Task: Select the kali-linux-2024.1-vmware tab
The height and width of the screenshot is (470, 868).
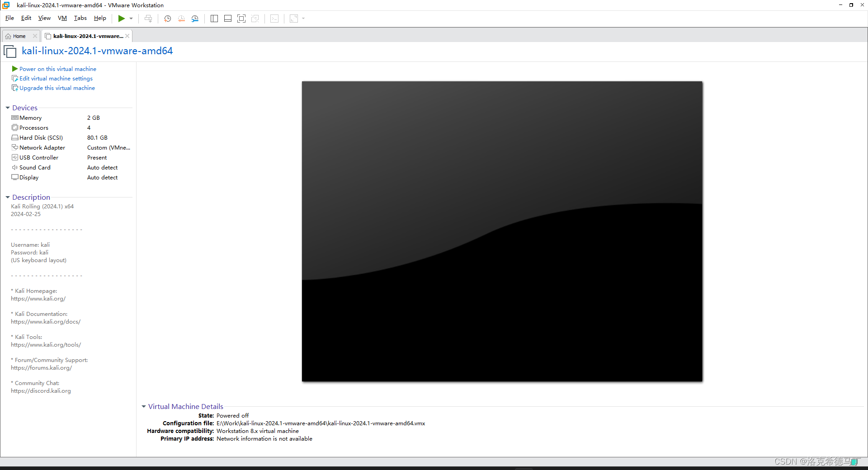Action: 88,36
